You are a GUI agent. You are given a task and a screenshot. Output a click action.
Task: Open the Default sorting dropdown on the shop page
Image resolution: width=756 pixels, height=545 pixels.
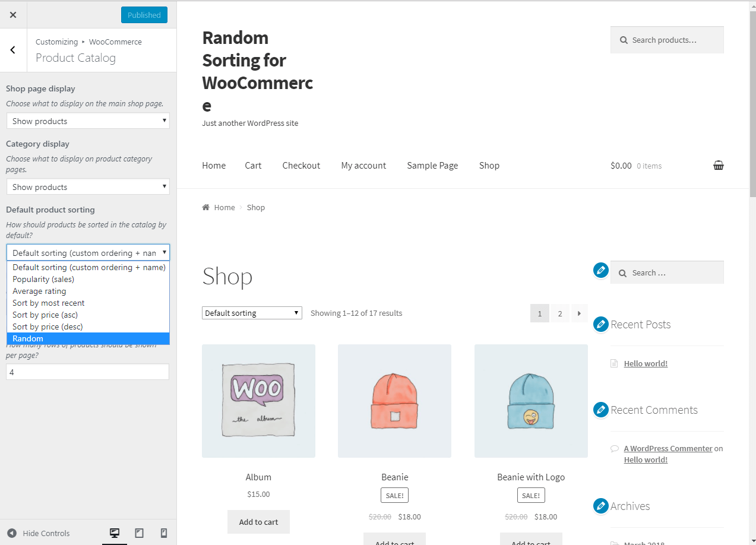252,313
